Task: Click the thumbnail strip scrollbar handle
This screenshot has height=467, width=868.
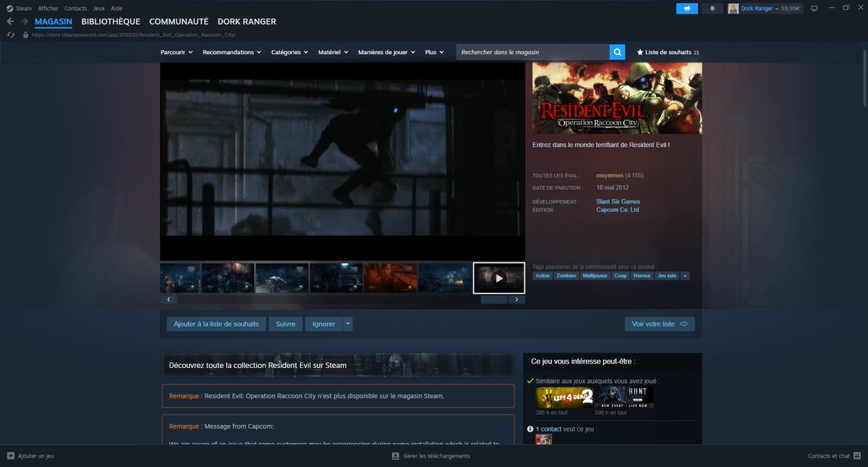Action: tap(494, 299)
